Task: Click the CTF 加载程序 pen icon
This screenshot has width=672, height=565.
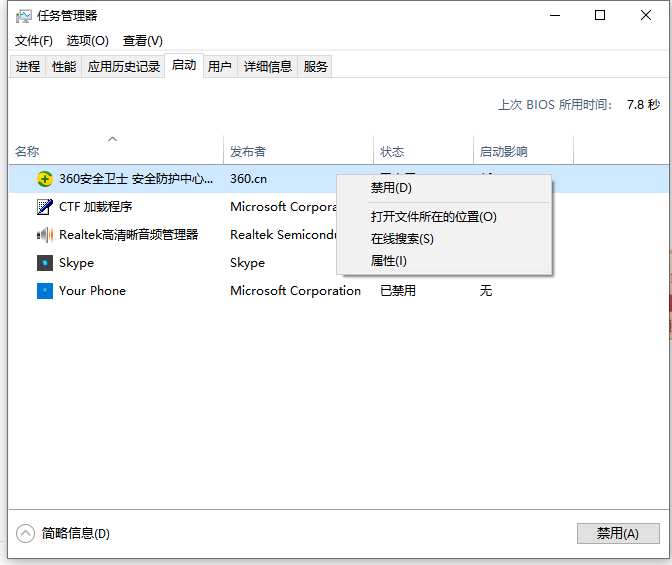Action: [45, 207]
